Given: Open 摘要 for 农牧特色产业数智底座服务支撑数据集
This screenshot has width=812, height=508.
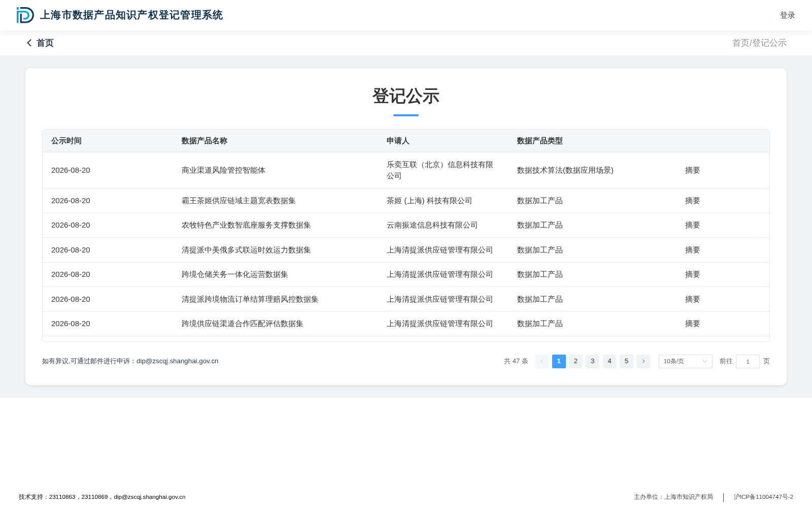Looking at the screenshot, I should 692,225.
